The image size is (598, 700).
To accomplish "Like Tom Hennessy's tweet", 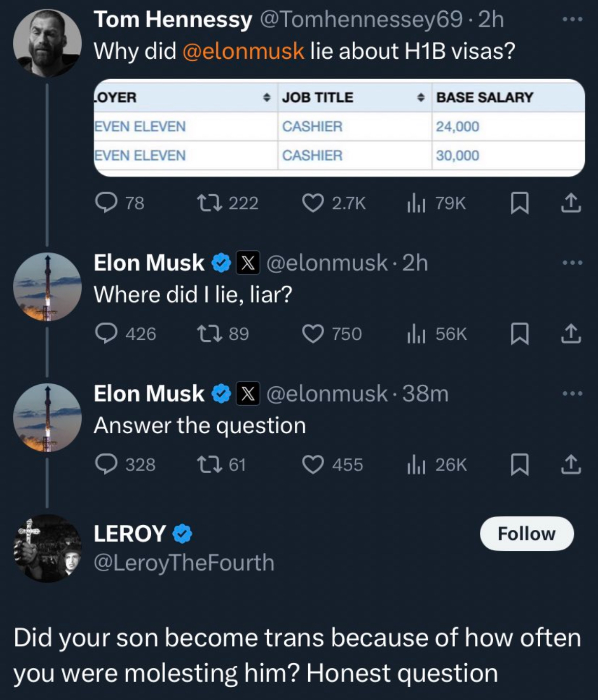I will (x=312, y=203).
